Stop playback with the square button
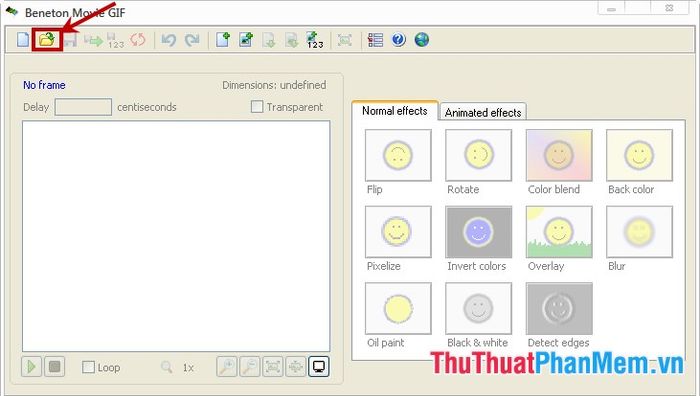Screen dimensions: 700x396 pos(54,367)
